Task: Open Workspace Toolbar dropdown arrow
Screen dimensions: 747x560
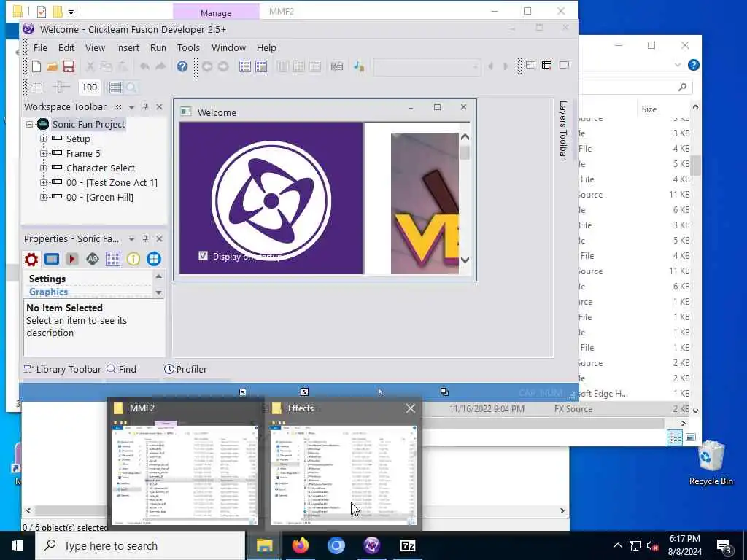Action: pyautogui.click(x=131, y=107)
